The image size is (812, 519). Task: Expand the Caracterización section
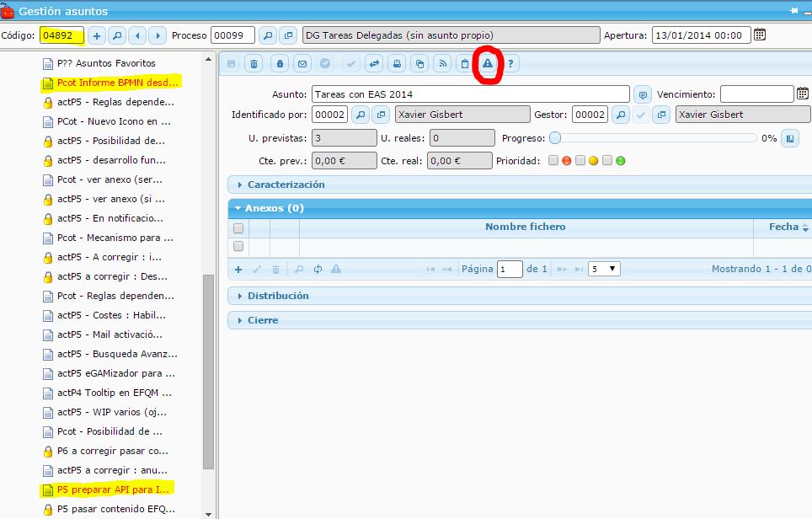point(286,185)
